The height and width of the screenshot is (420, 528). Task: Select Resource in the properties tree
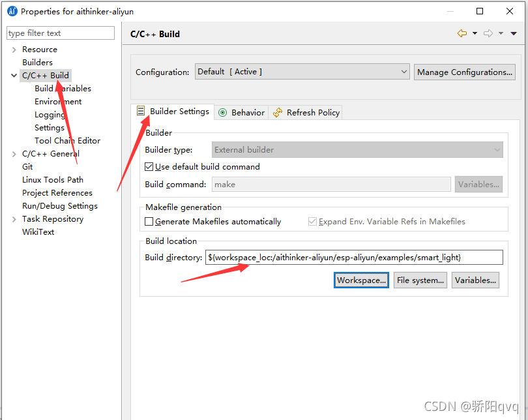[x=40, y=50]
